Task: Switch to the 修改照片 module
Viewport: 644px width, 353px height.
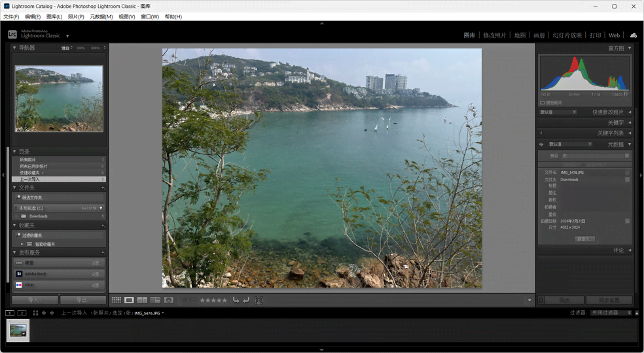Action: (494, 35)
